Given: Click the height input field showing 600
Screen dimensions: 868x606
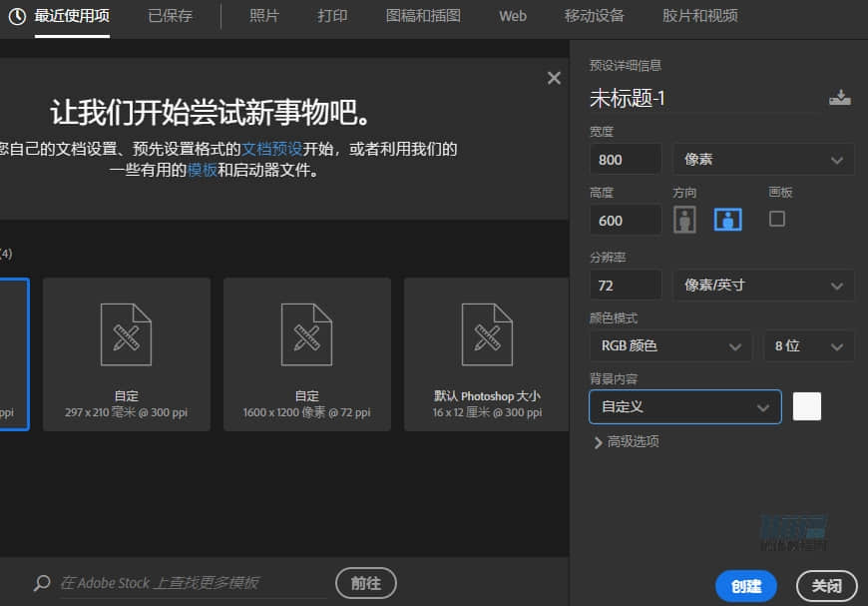Looking at the screenshot, I should pos(626,221).
